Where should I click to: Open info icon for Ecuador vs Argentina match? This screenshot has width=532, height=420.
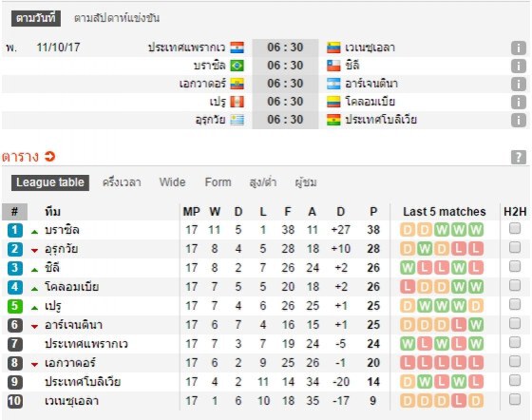(519, 84)
